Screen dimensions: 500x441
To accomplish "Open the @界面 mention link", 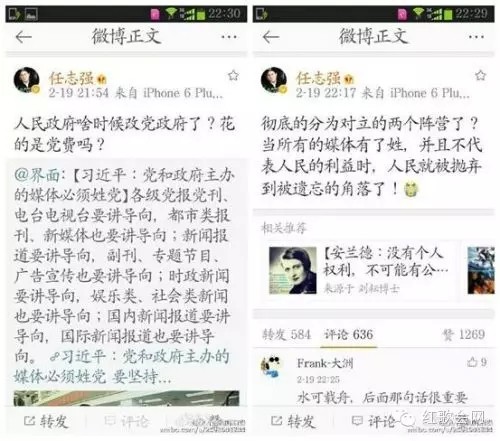I will coord(37,175).
